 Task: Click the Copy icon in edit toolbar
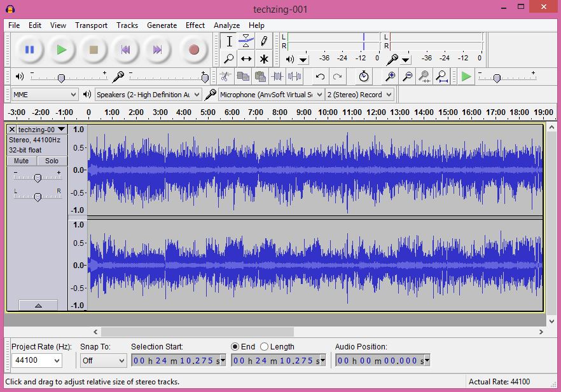[x=243, y=76]
